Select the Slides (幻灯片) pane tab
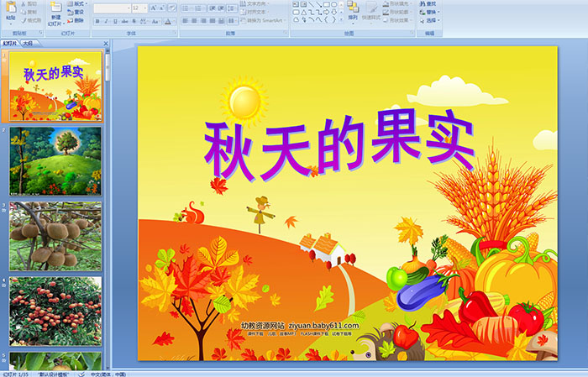This screenshot has width=588, height=377. tap(10, 43)
